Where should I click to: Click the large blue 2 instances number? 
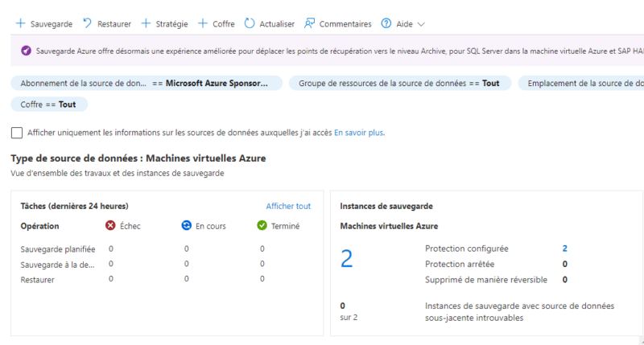coord(347,259)
